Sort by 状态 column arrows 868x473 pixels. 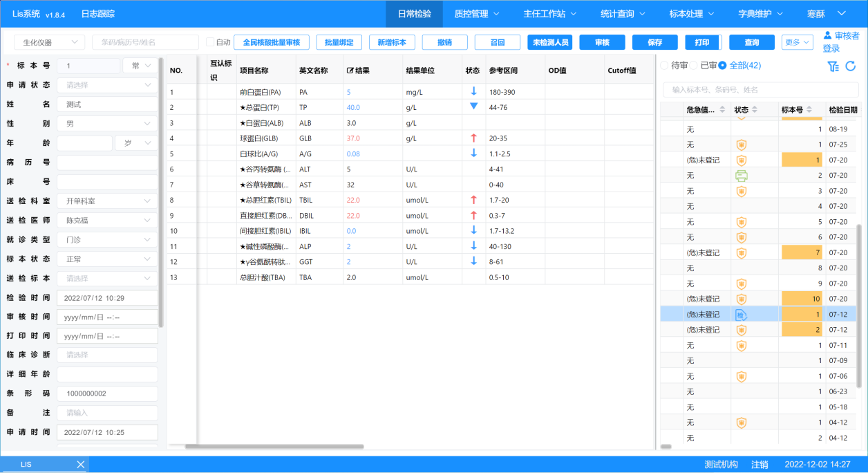pos(756,110)
